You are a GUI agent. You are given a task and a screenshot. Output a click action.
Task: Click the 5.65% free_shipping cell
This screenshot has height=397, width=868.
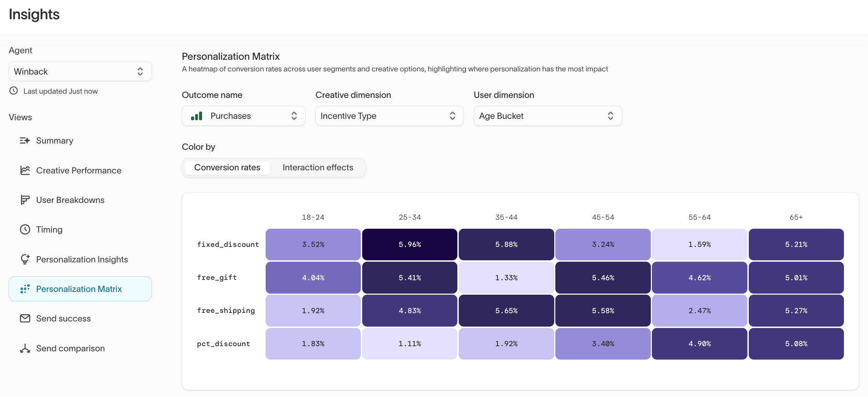[x=506, y=310]
